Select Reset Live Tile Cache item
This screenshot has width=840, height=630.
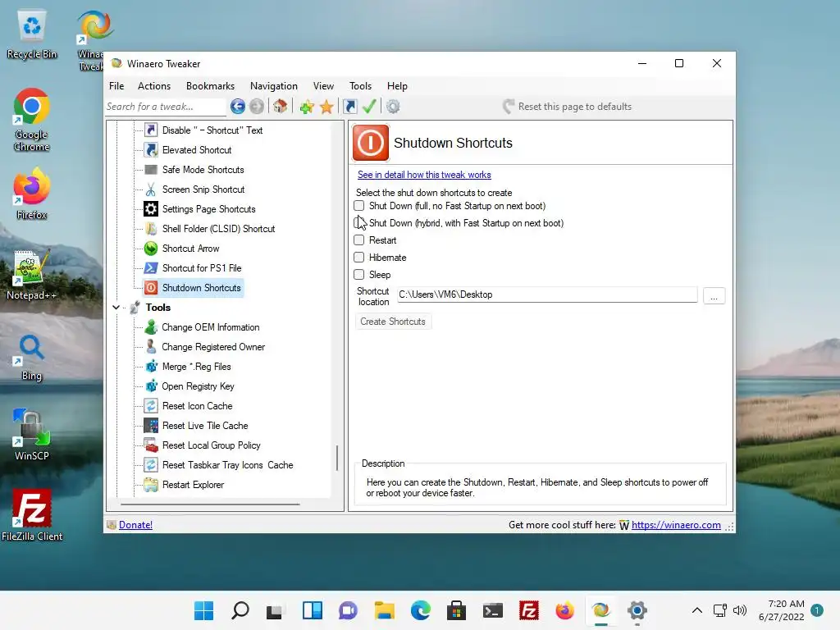tap(205, 426)
